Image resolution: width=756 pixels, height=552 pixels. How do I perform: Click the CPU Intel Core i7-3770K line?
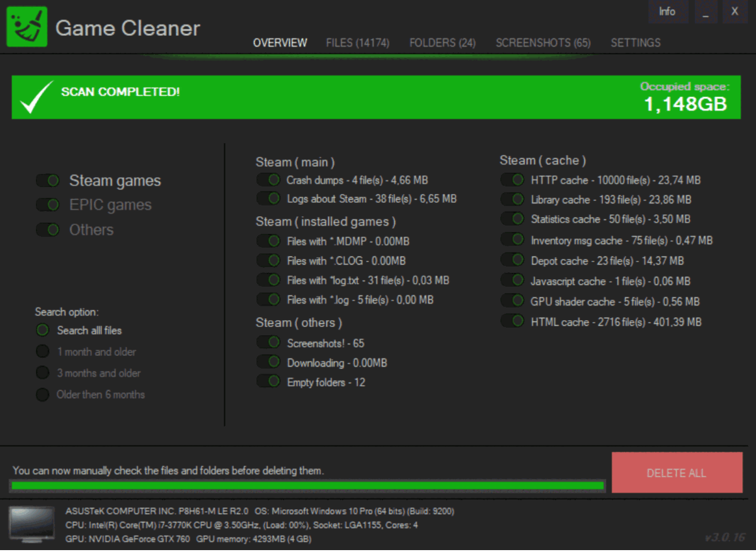(x=242, y=525)
